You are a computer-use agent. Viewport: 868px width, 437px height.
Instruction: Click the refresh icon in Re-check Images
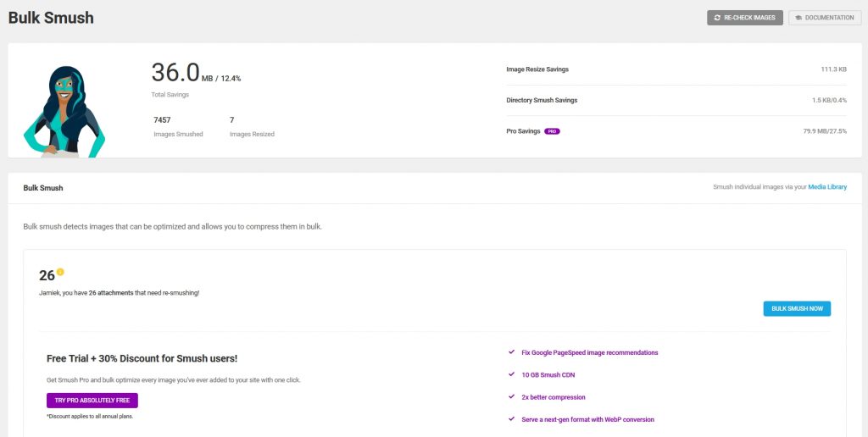[717, 18]
